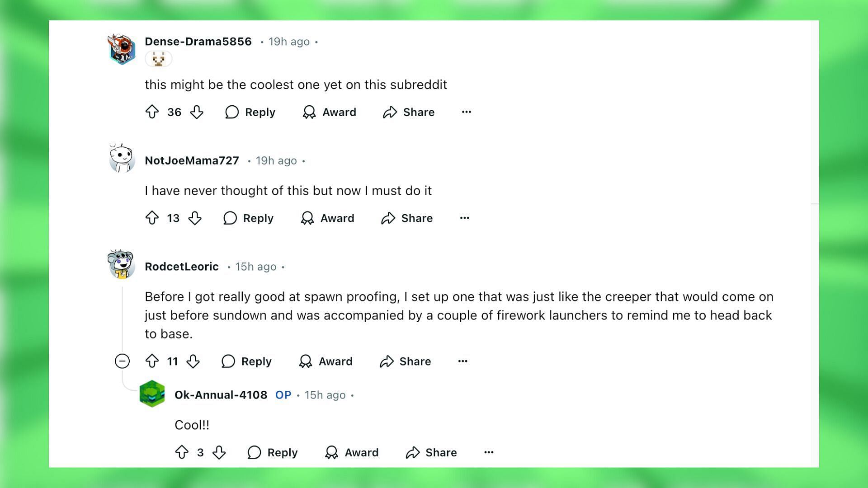868x488 pixels.
Task: Click Reply button on RodcetLeoric comment
Action: coord(247,361)
